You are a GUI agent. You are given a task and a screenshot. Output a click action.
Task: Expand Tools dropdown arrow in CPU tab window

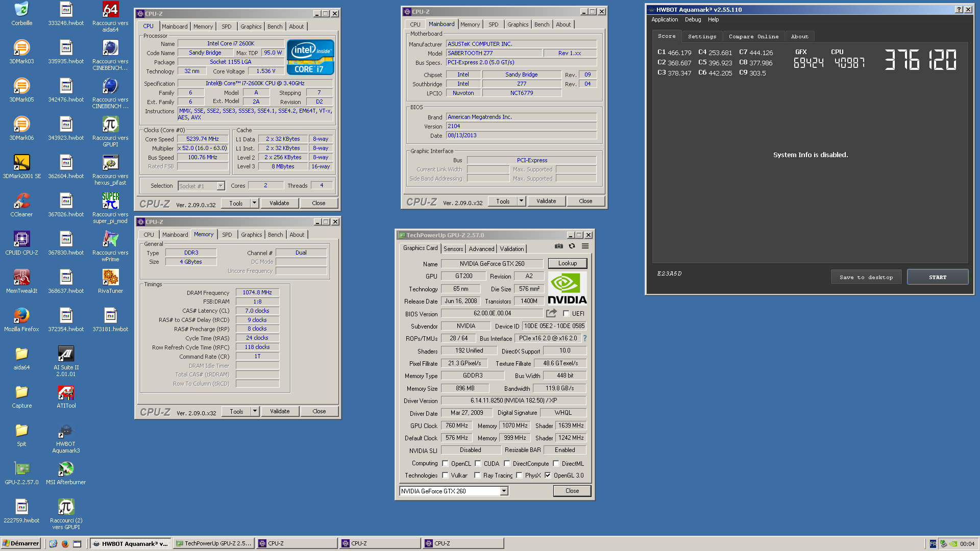point(254,203)
